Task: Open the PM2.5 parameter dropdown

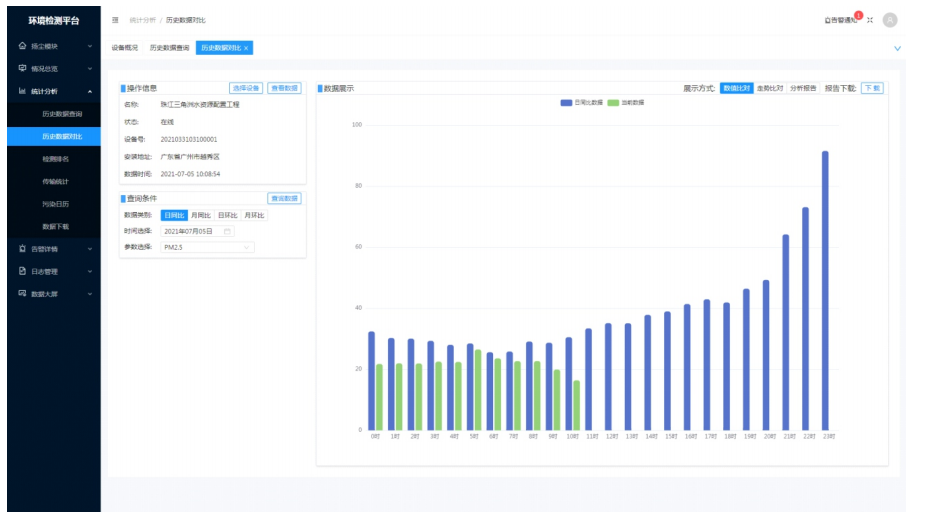Action: (207, 247)
